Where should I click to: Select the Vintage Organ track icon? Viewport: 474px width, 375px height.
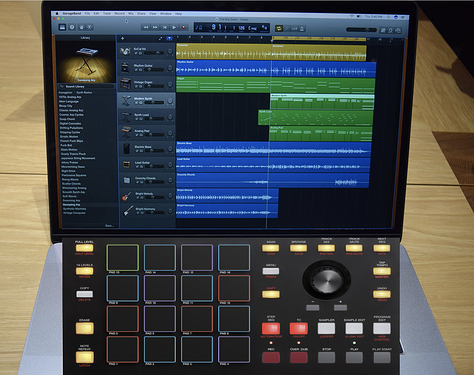[x=126, y=84]
